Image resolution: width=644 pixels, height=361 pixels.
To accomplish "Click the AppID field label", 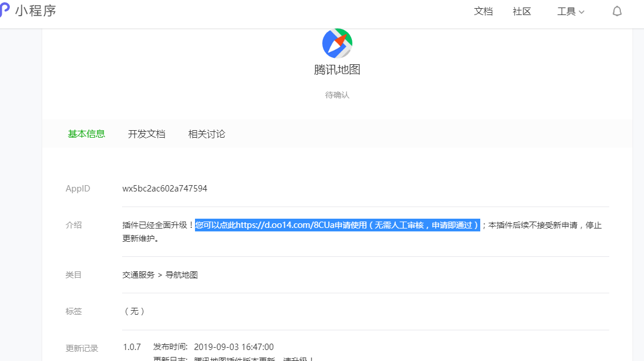I will pos(78,189).
